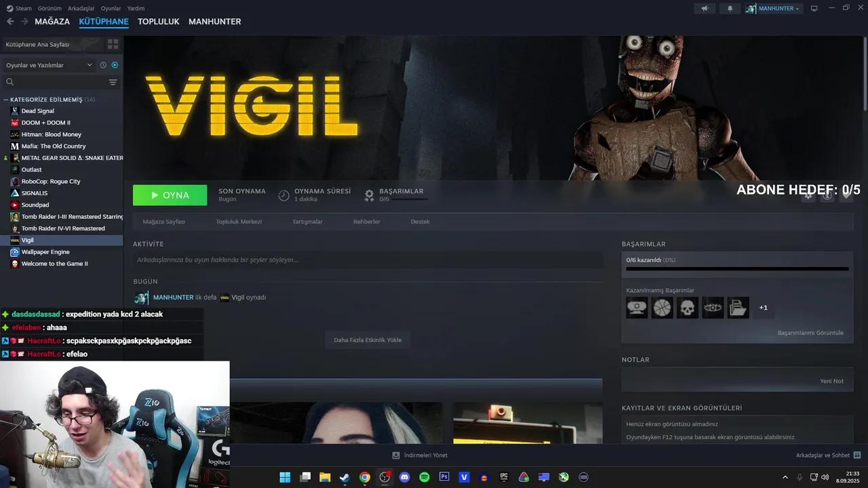868x488 pixels.
Task: Select Soundpad in library list
Action: 62,205
